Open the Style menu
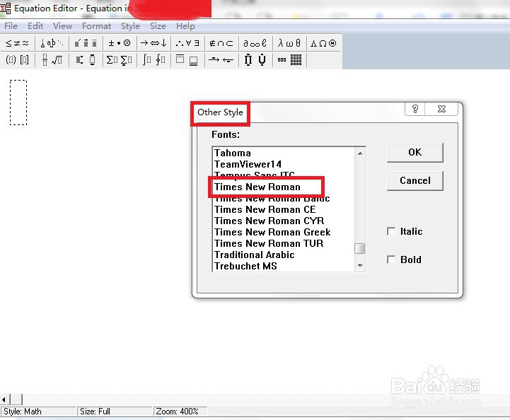 tap(130, 26)
